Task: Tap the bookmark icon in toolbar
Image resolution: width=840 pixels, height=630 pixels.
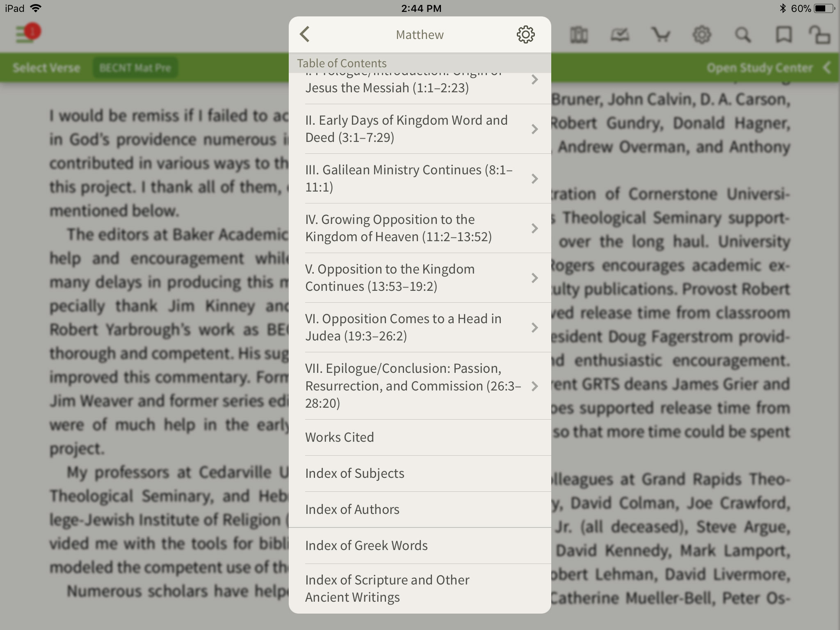Action: (x=783, y=35)
